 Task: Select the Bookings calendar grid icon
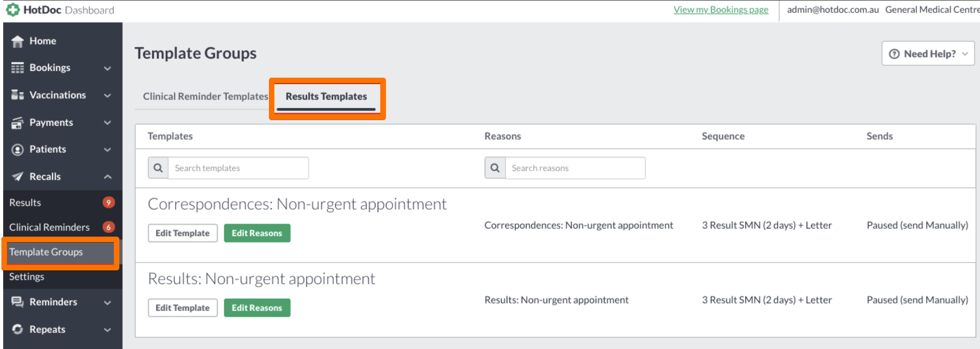pos(17,68)
